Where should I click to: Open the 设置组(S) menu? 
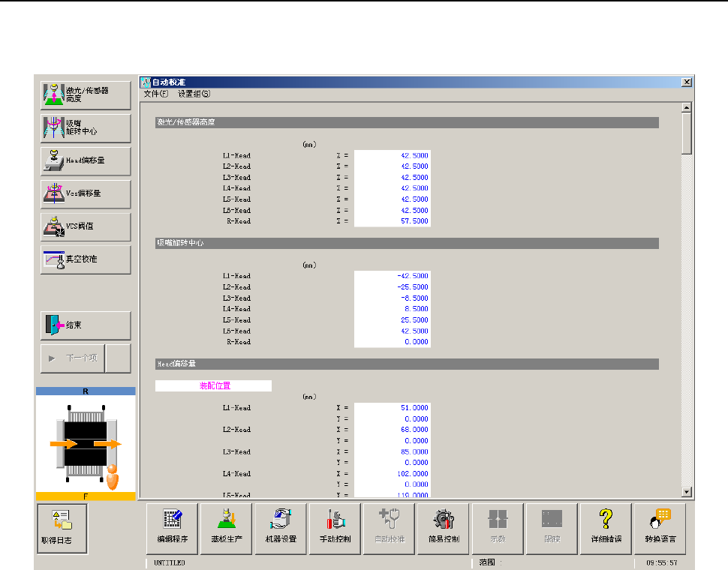[194, 94]
